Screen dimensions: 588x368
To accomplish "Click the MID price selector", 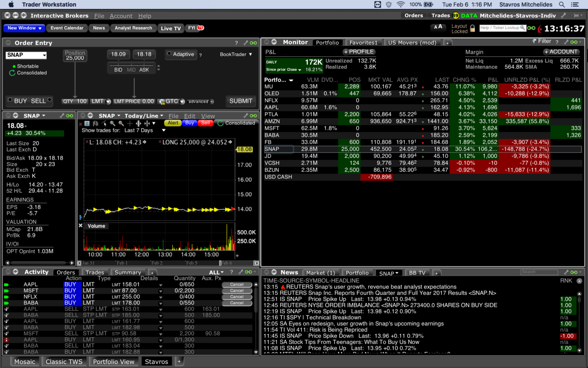I will pos(131,70).
